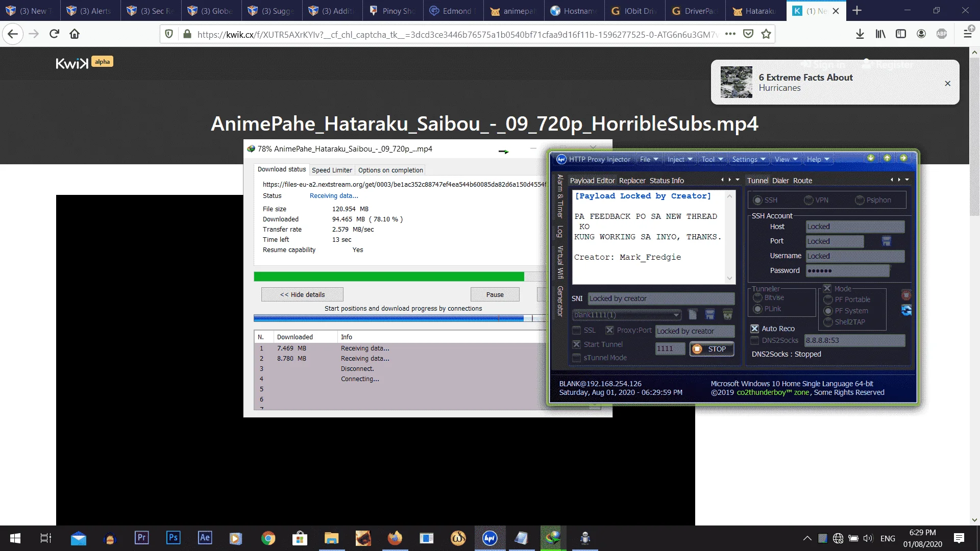The image size is (980, 551).
Task: Select the Shell2TAP mode
Action: tap(828, 322)
